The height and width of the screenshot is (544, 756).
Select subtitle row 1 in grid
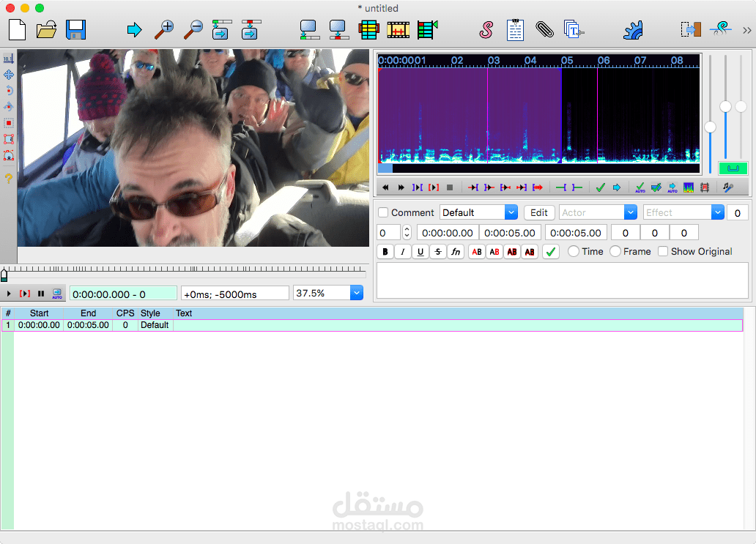pos(371,325)
